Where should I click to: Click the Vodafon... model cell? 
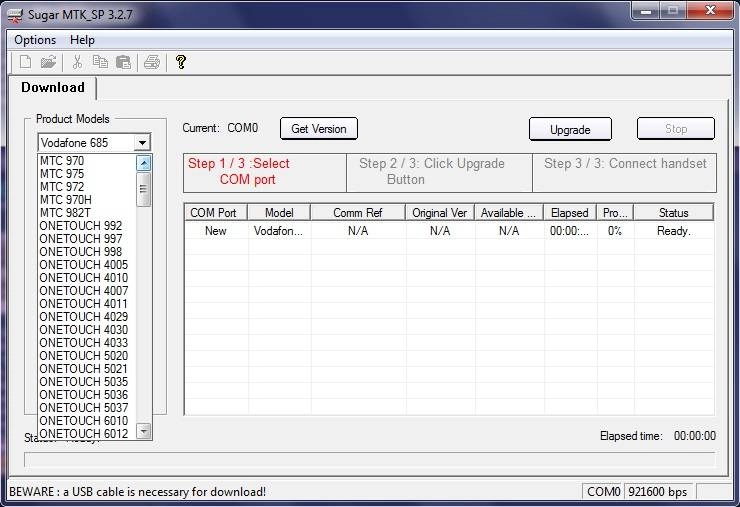pos(278,231)
